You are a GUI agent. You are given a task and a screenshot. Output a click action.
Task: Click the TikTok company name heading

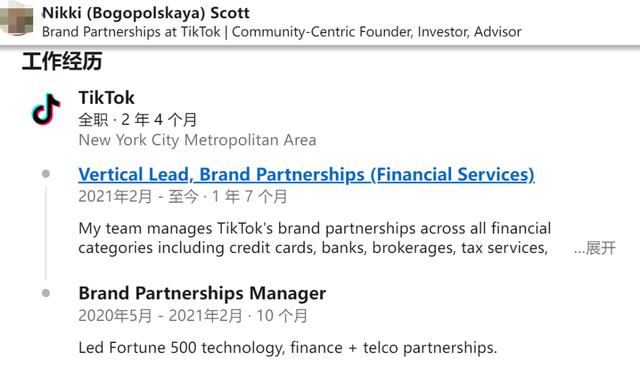(x=106, y=98)
